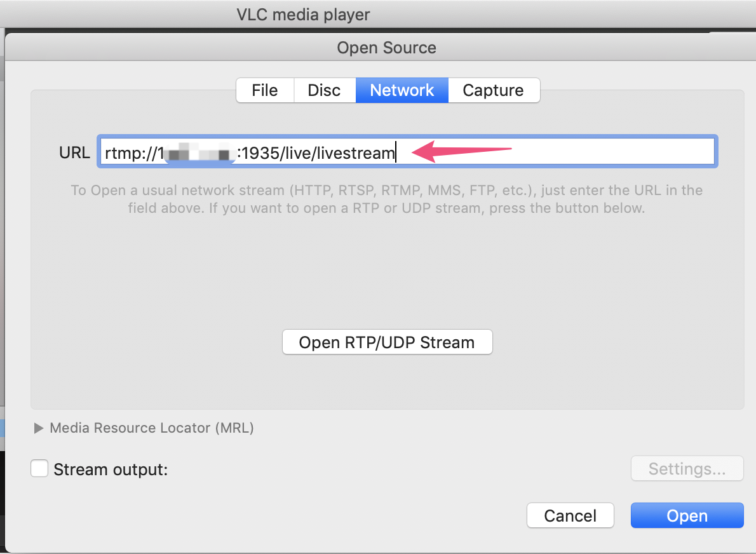Click the gray network stream help text
The image size is (756, 554).
tap(387, 199)
